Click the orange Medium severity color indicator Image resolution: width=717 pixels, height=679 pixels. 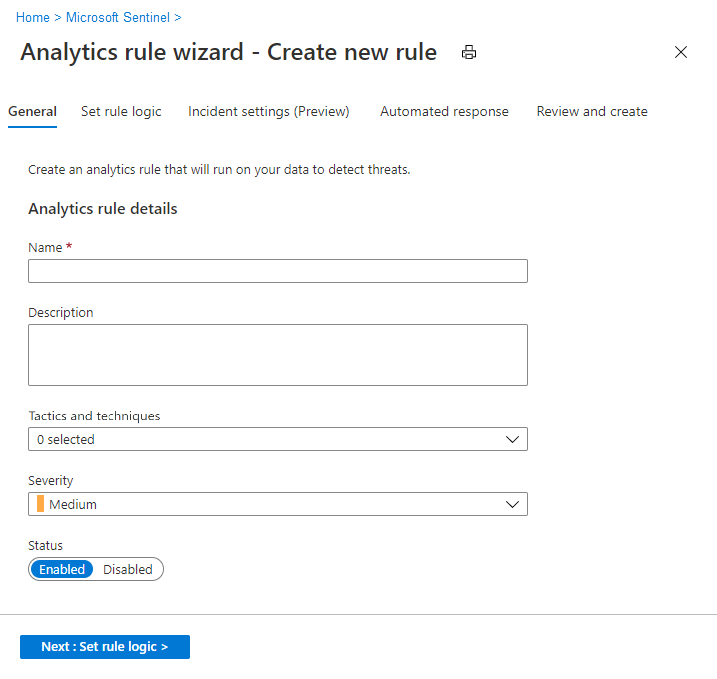coord(40,503)
